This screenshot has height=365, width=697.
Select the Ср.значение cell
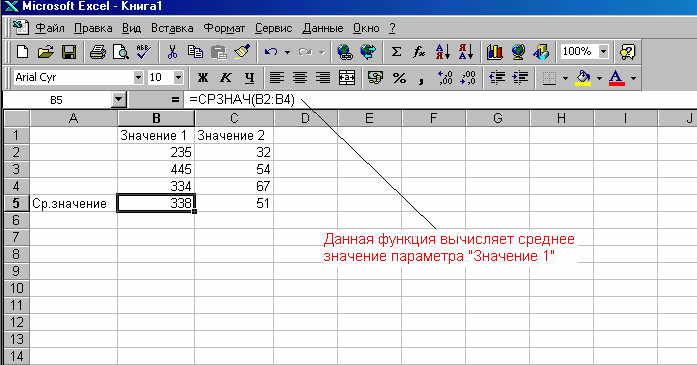point(73,203)
